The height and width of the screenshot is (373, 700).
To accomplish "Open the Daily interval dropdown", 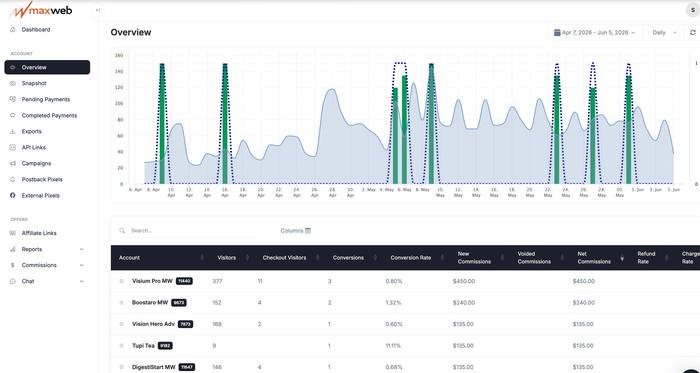I will point(665,33).
